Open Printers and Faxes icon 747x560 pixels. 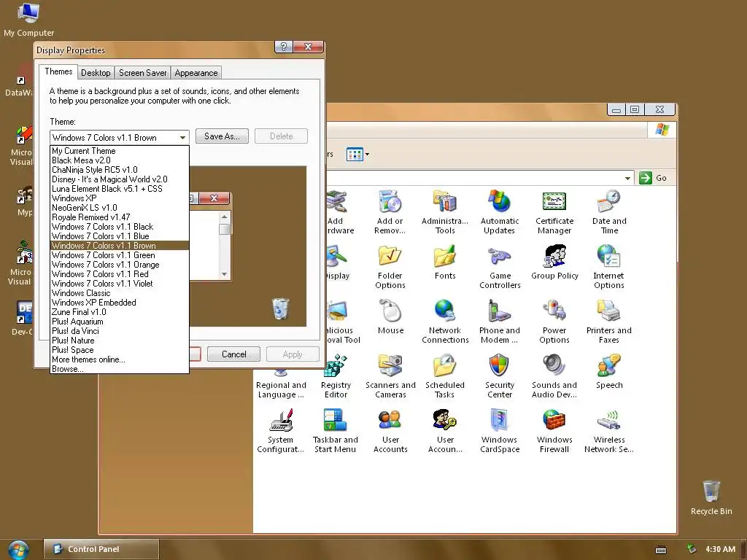pos(609,322)
